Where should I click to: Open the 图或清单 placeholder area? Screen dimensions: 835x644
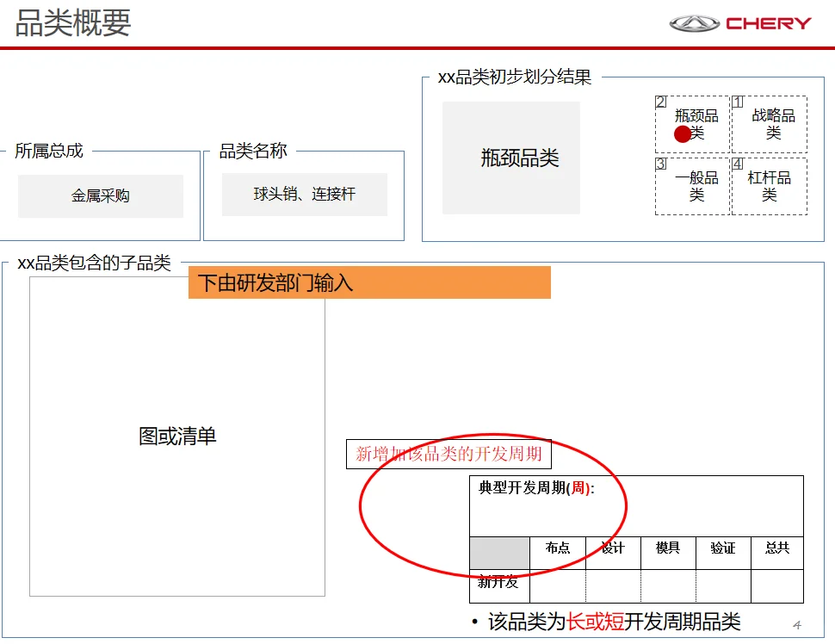coord(178,437)
